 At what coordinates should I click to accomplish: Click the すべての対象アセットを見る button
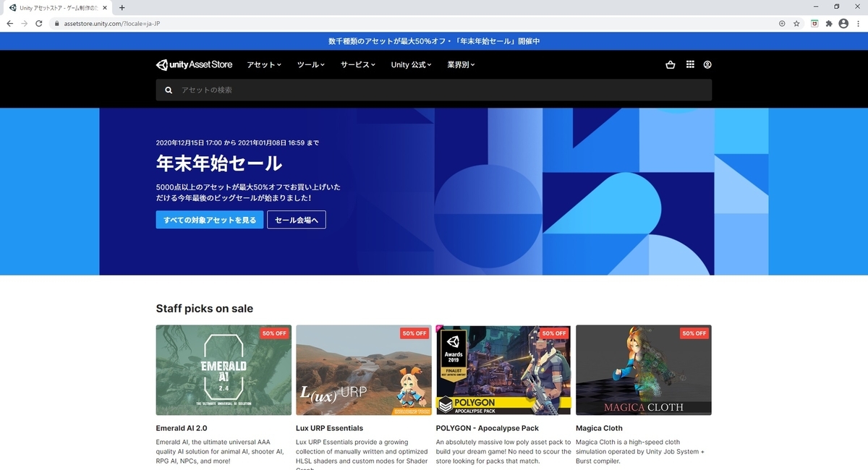(210, 220)
